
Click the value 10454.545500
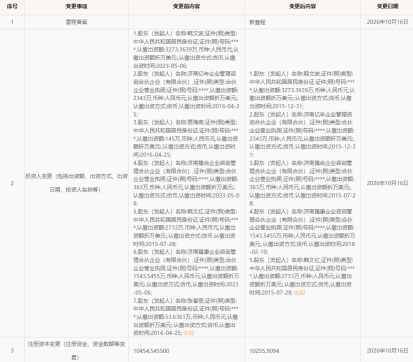(151, 351)
